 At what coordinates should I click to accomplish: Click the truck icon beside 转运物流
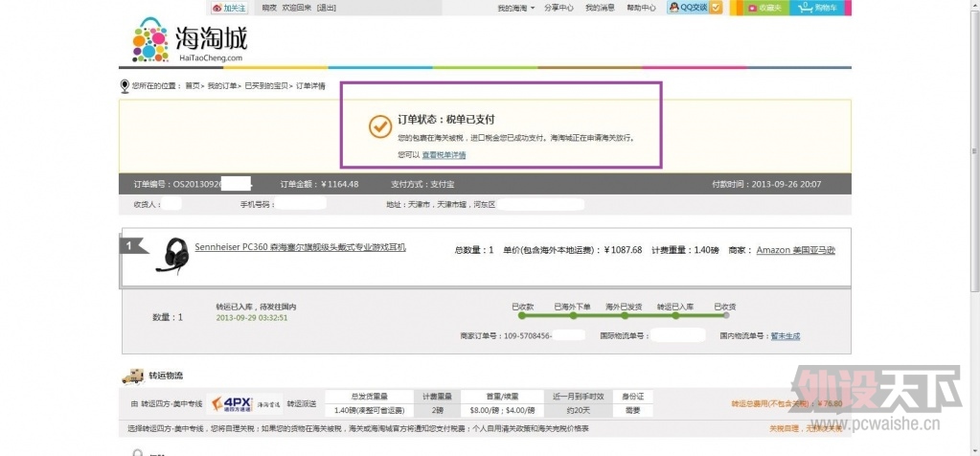(x=131, y=376)
